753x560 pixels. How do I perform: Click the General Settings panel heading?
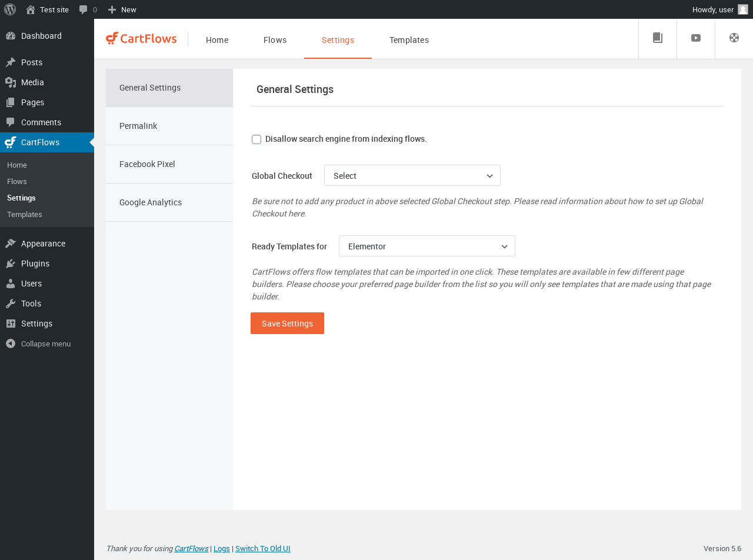295,89
